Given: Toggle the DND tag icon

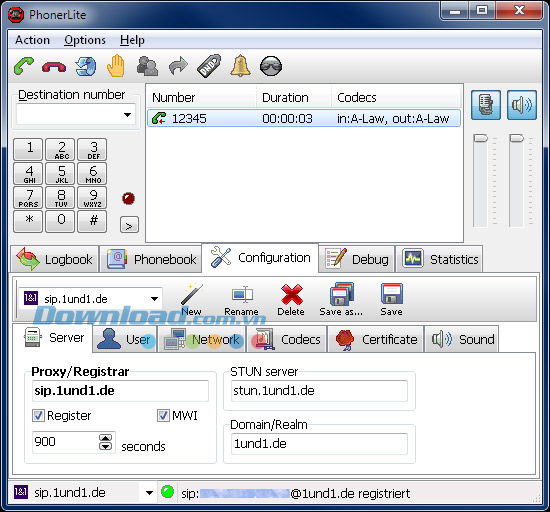Looking at the screenshot, I should (209, 66).
